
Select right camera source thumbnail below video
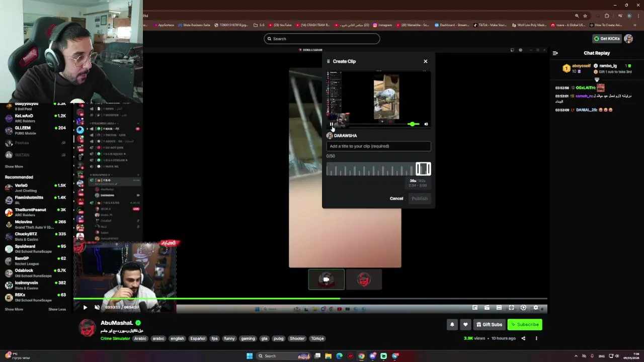tap(364, 280)
